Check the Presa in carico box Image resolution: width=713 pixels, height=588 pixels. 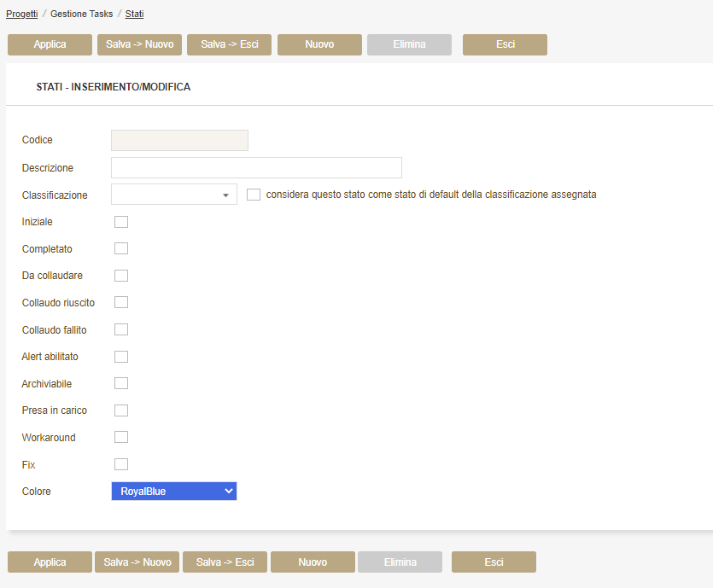tap(121, 410)
